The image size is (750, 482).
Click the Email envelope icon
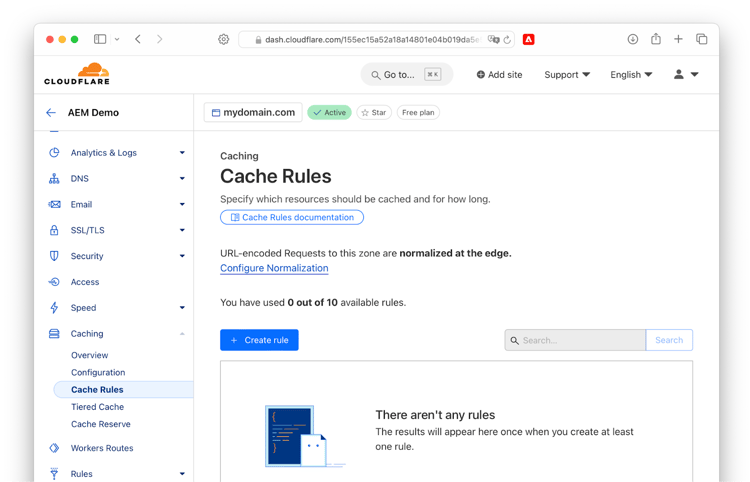(x=55, y=204)
